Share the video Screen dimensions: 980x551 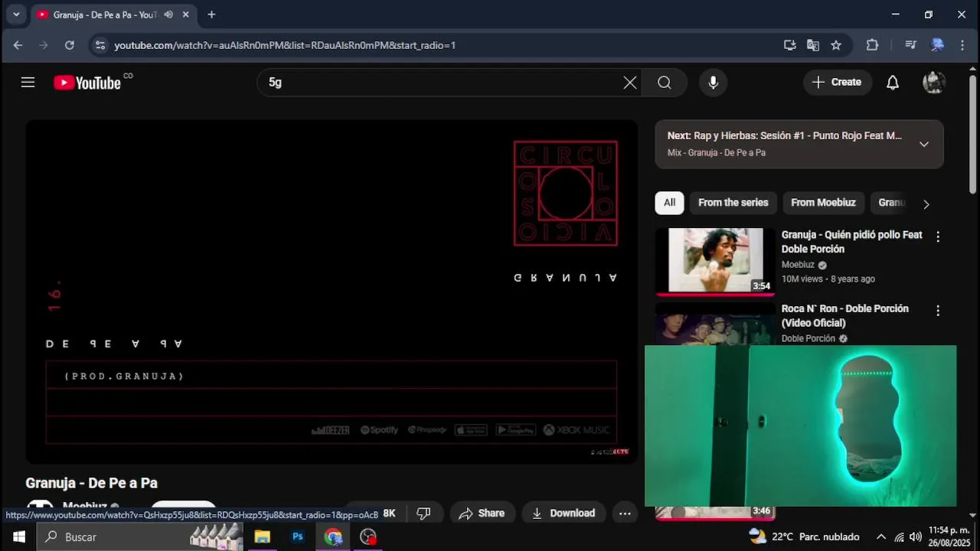tap(482, 514)
